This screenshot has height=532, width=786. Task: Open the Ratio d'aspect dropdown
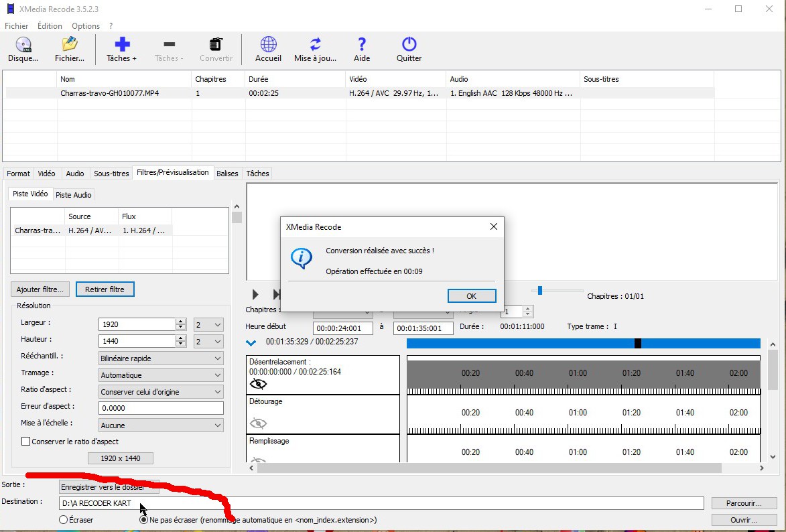tap(161, 392)
